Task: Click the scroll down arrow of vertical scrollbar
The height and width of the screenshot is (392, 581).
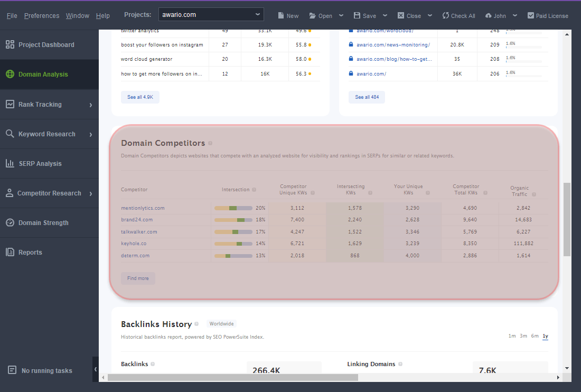Action: tap(567, 368)
